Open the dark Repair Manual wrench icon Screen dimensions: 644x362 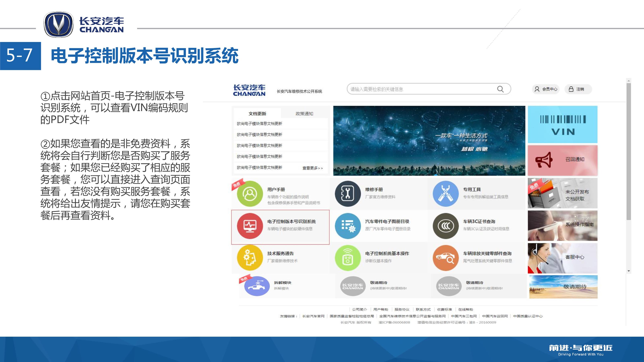[348, 194]
